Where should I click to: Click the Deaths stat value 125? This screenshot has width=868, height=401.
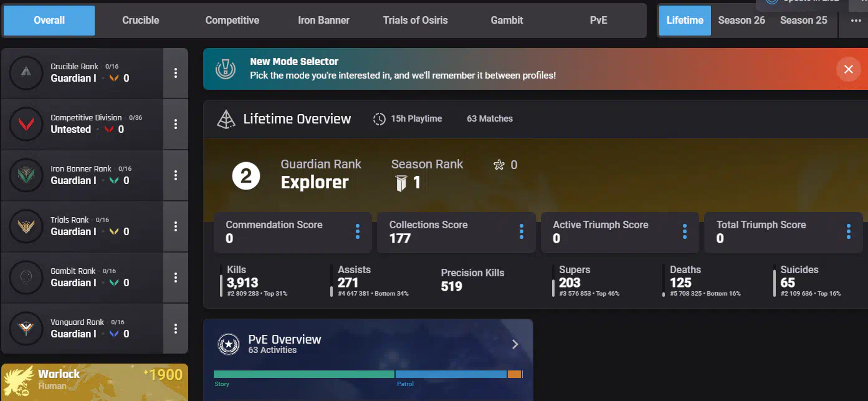coord(681,283)
